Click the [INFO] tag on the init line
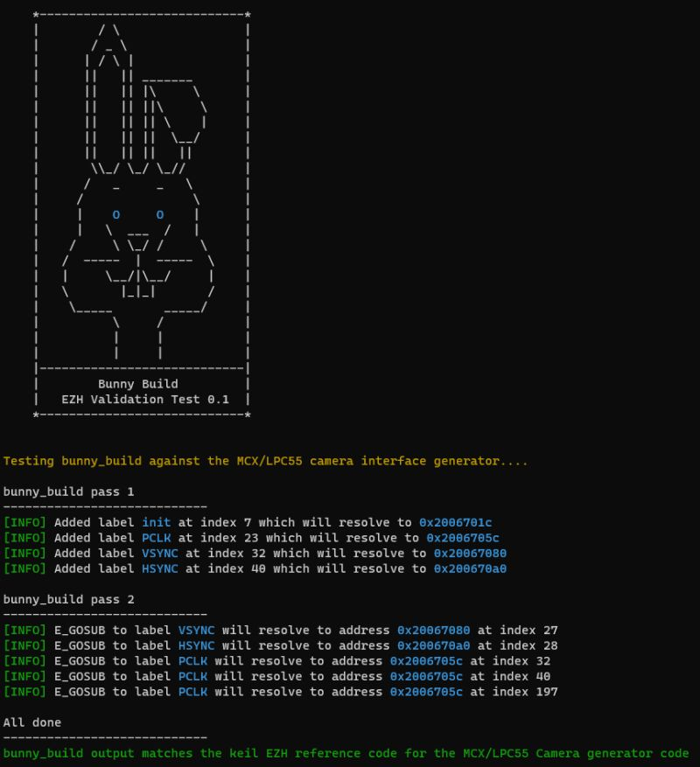Viewport: 700px width, 767px height. (x=24, y=522)
